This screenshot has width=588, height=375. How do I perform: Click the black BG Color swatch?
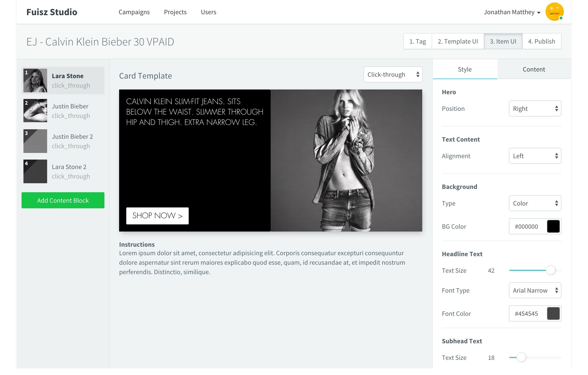click(553, 226)
